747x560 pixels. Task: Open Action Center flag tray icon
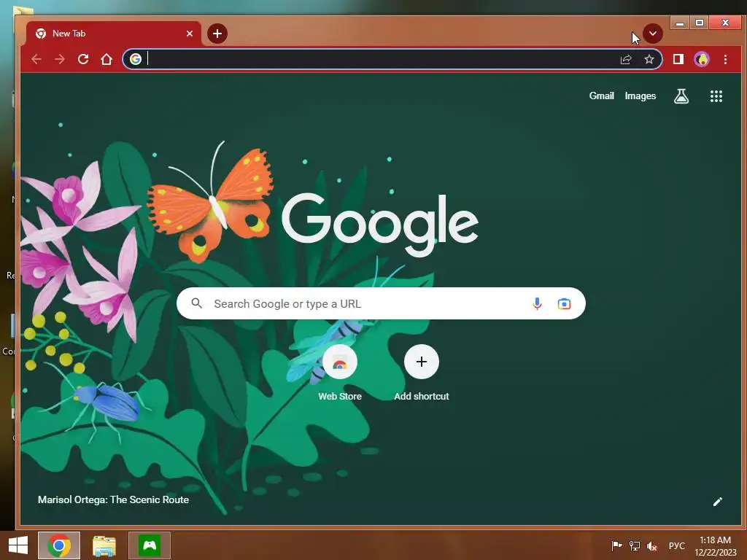[x=616, y=545]
